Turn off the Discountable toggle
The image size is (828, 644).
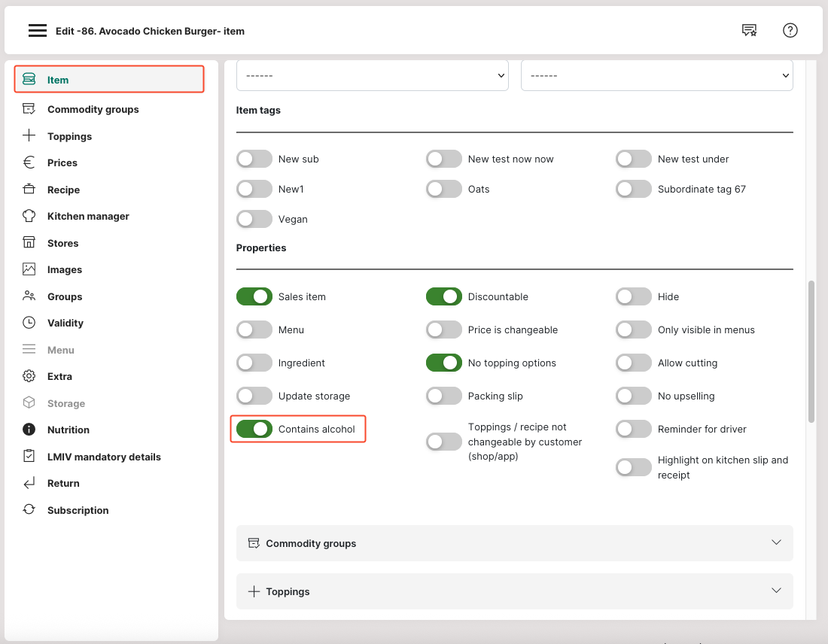pyautogui.click(x=444, y=296)
